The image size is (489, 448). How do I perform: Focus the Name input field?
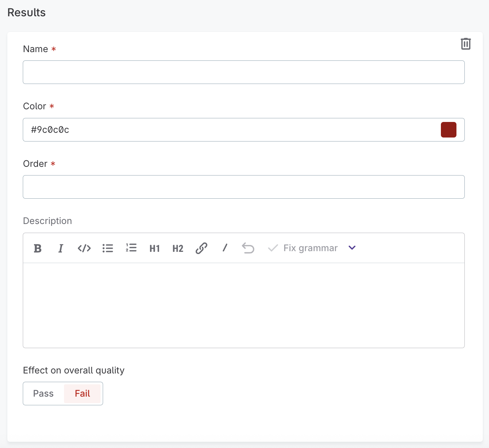[x=243, y=72]
